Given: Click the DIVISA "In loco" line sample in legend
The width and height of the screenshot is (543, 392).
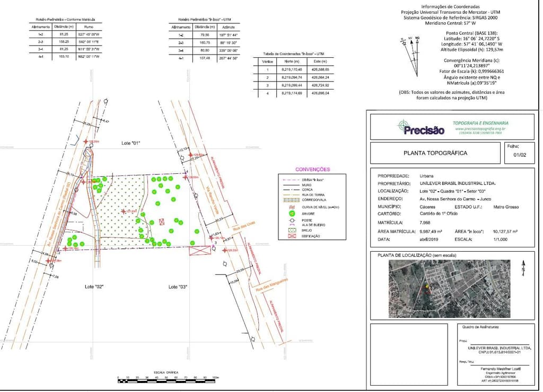Looking at the screenshot, I should click(x=291, y=180).
